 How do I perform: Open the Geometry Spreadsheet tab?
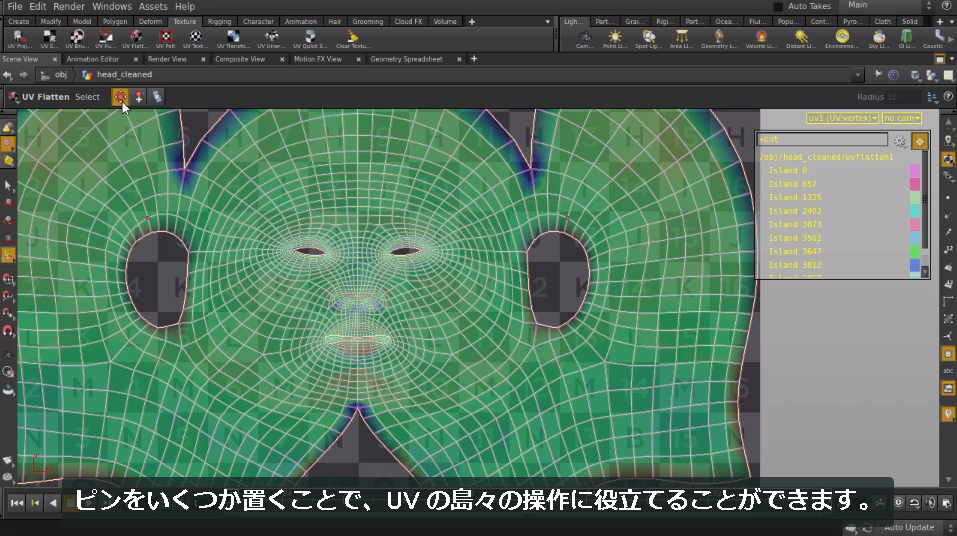(406, 59)
